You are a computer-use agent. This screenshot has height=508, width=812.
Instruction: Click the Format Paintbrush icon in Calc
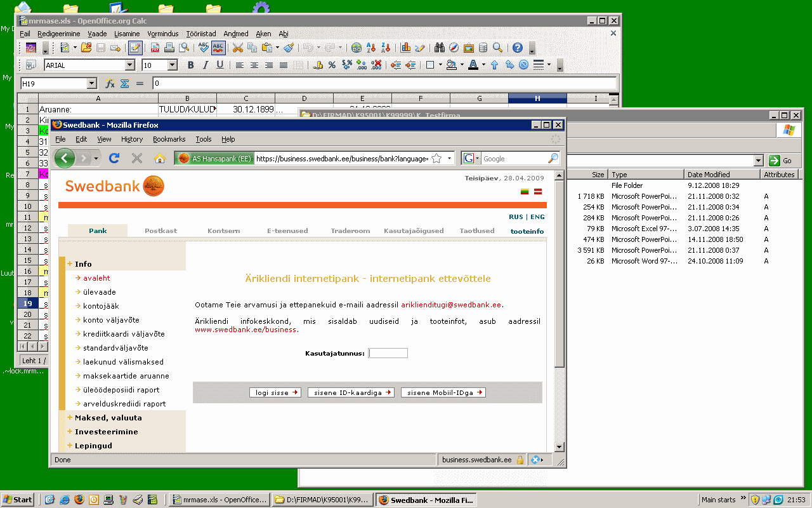tap(289, 48)
